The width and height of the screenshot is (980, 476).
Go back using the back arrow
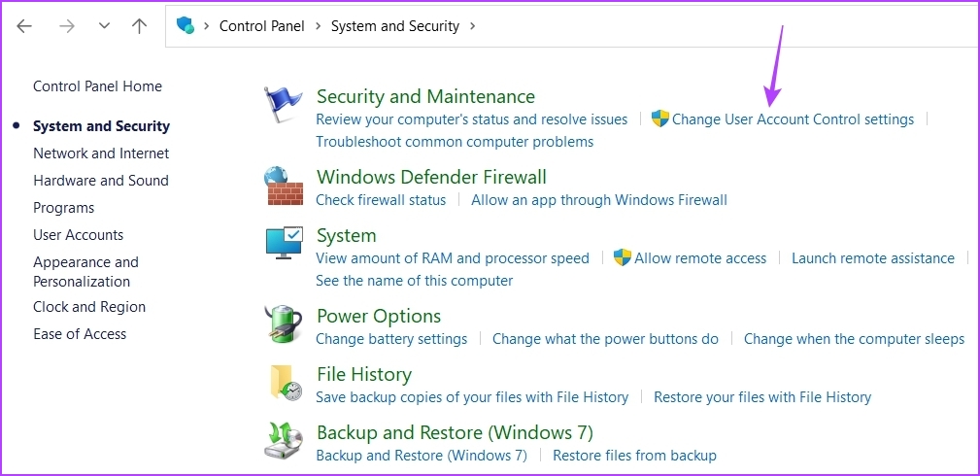coord(24,25)
